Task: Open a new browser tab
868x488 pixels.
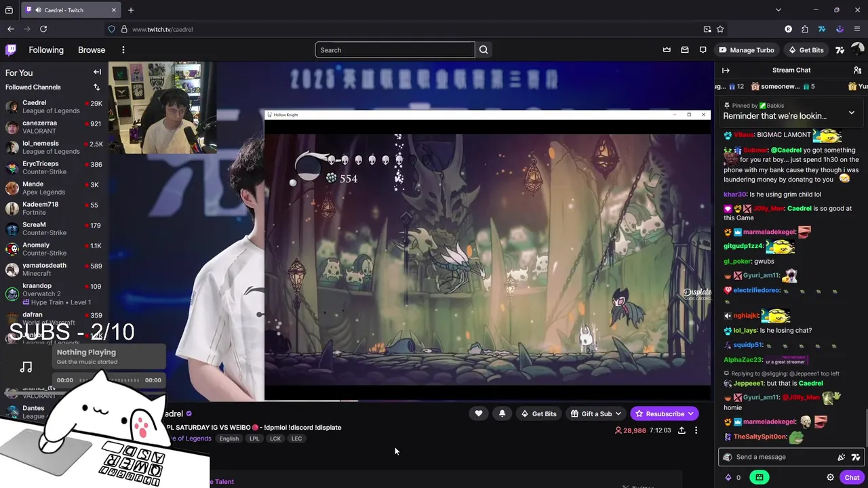Action: (x=131, y=10)
